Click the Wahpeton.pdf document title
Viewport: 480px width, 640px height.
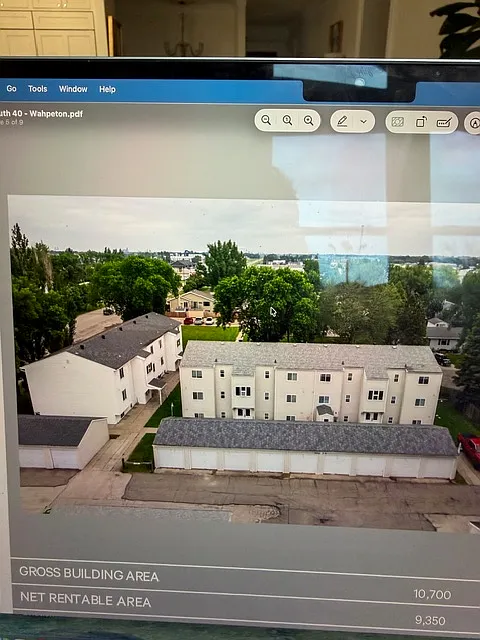pyautogui.click(x=41, y=113)
